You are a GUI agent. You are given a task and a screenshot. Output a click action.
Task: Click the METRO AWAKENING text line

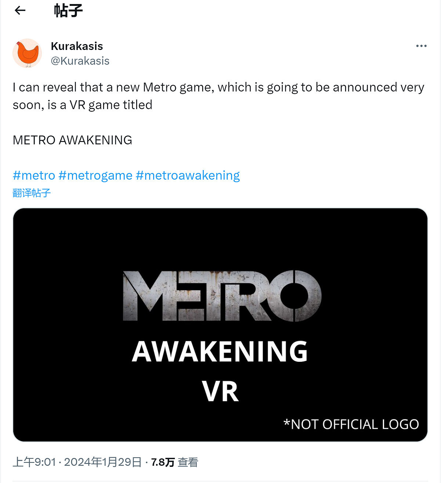[72, 140]
